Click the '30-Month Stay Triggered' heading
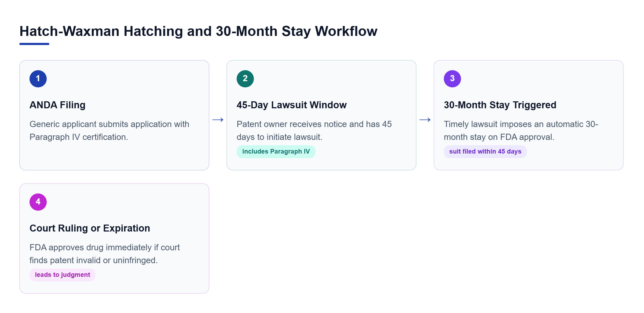This screenshot has width=644, height=313. point(500,105)
